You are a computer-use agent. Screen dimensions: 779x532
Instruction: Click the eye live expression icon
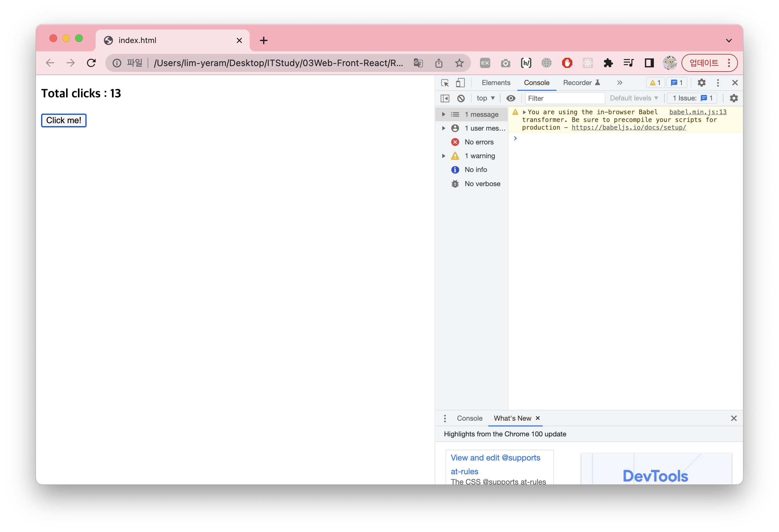click(510, 98)
